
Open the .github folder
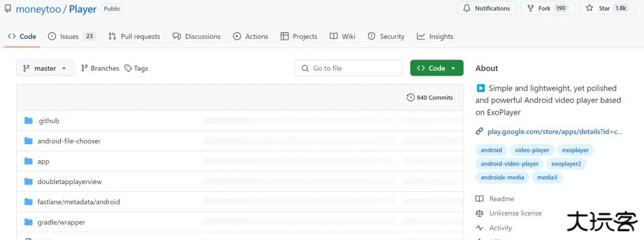pyautogui.click(x=48, y=121)
